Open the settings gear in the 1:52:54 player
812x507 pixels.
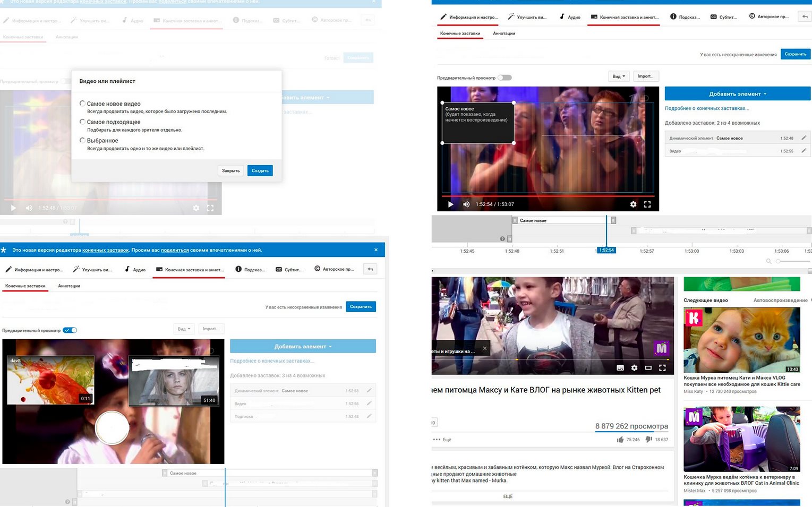pos(633,204)
